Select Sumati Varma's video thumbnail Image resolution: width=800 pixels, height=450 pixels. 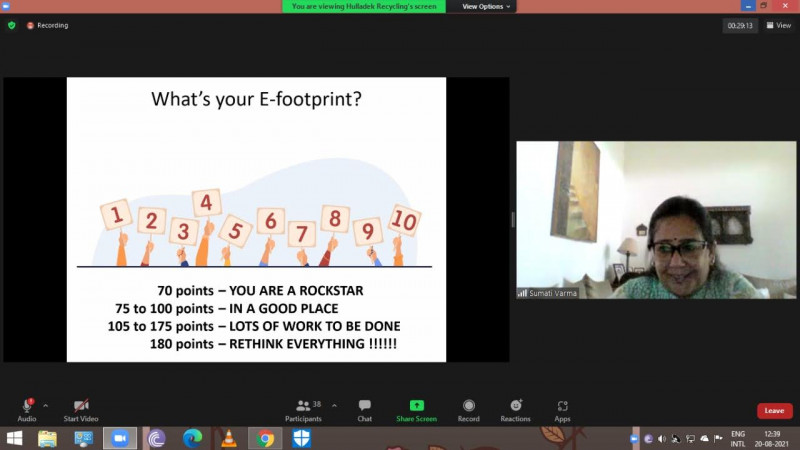click(656, 219)
